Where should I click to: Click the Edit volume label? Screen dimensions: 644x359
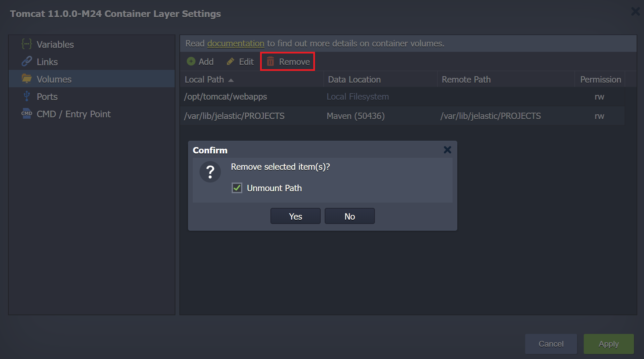246,62
